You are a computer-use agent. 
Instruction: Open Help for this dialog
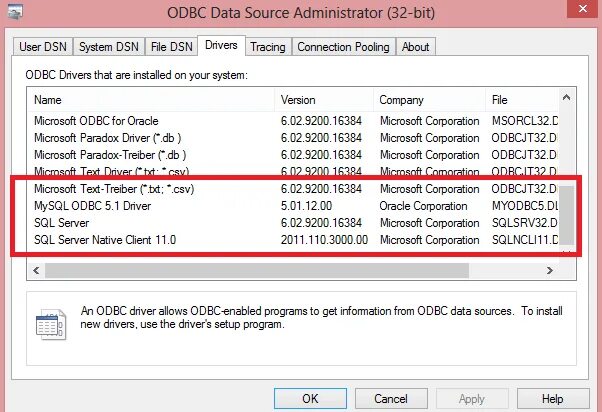coord(553,399)
